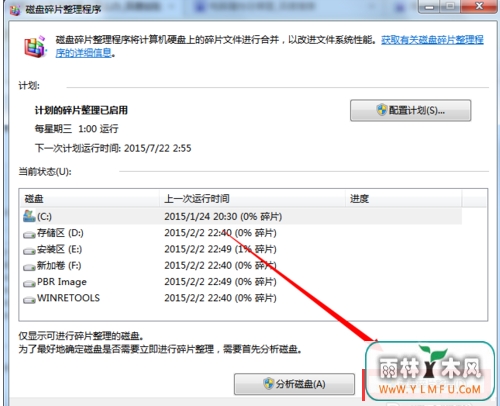500x406 pixels.
Task: Sort by the 上一次运行时间 column header
Action: click(252, 199)
